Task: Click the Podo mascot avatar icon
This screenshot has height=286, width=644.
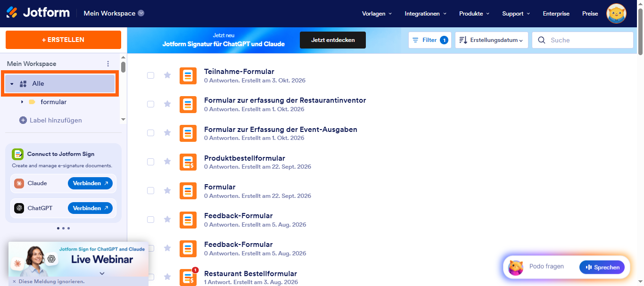Action: click(x=516, y=267)
